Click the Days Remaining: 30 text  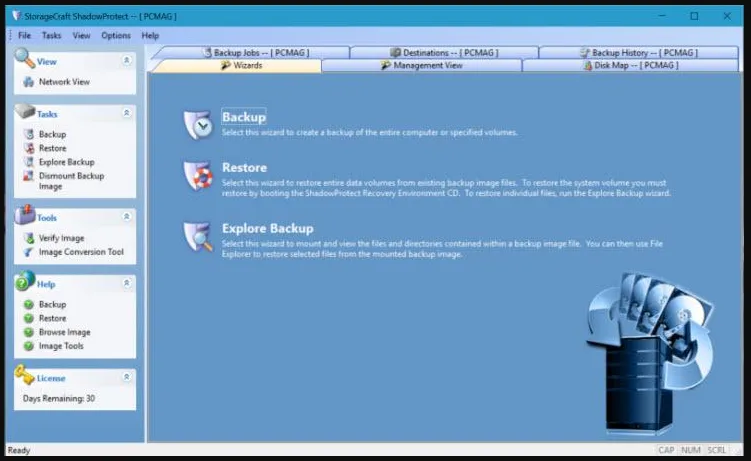58,398
